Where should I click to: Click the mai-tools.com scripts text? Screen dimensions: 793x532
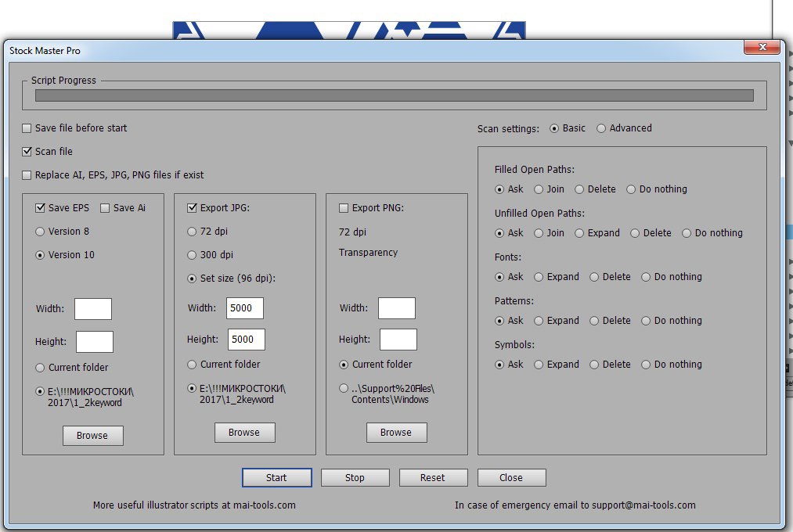194,505
